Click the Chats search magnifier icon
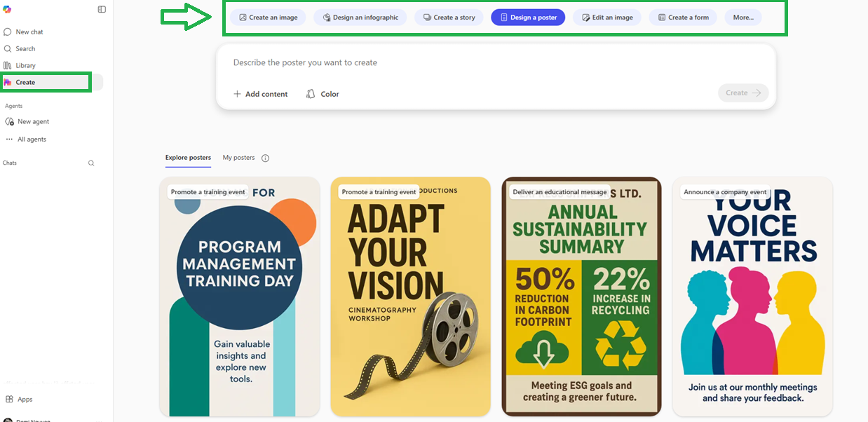Viewport: 868px width, 422px height. [91, 163]
